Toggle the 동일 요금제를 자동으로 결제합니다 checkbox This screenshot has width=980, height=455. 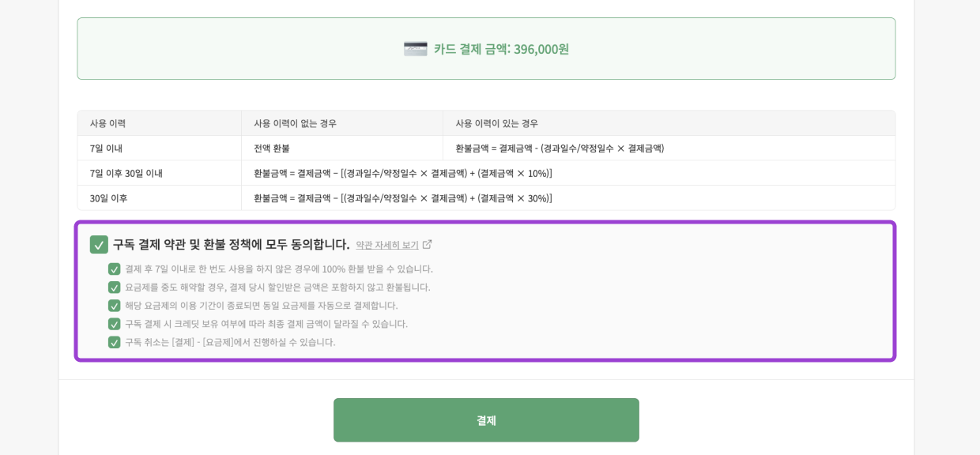(x=115, y=306)
